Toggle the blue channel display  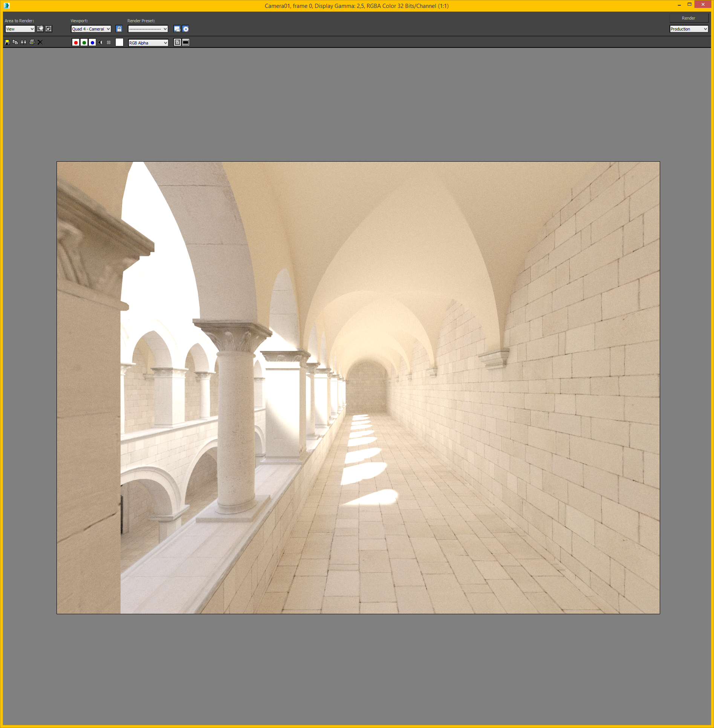pyautogui.click(x=92, y=43)
